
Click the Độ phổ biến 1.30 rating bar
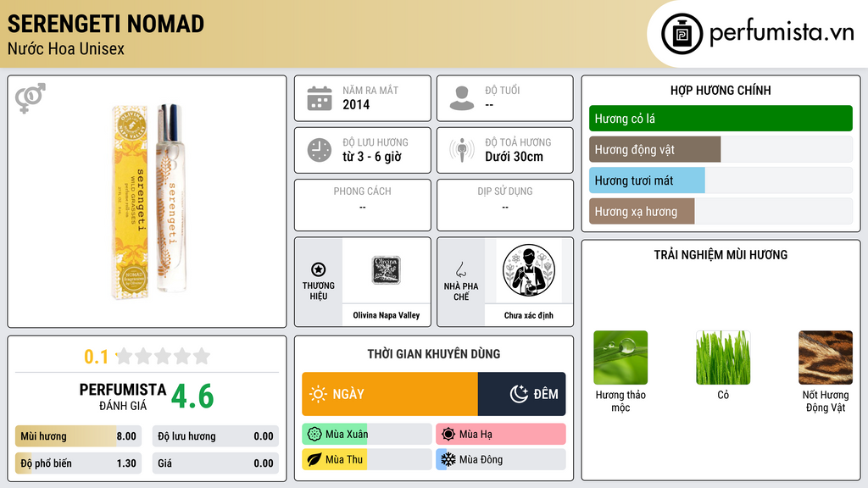tap(79, 463)
